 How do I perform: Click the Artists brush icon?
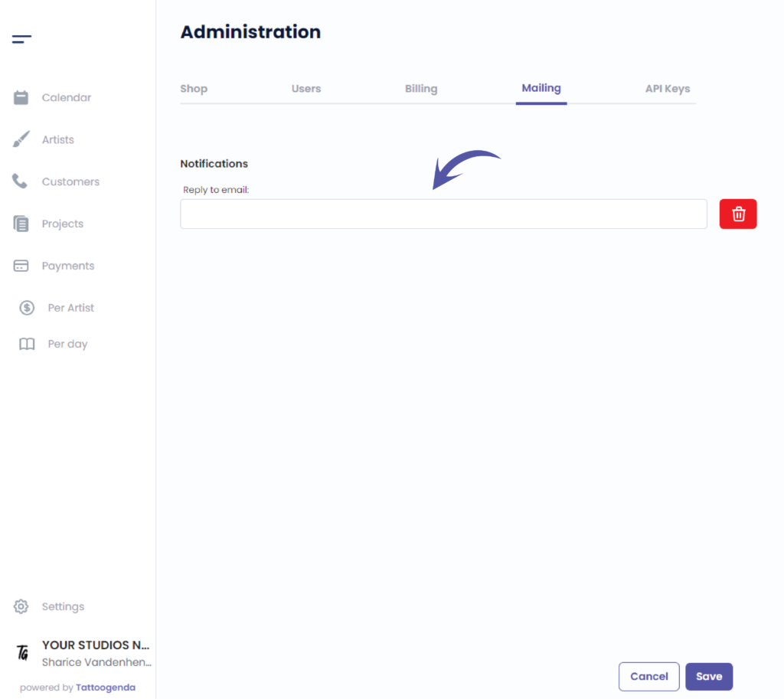point(21,139)
